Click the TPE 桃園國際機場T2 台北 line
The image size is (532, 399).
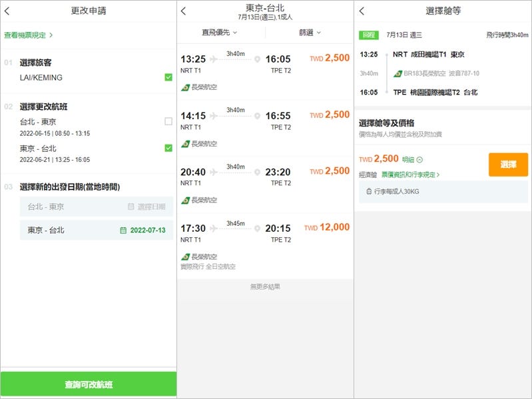[435, 93]
